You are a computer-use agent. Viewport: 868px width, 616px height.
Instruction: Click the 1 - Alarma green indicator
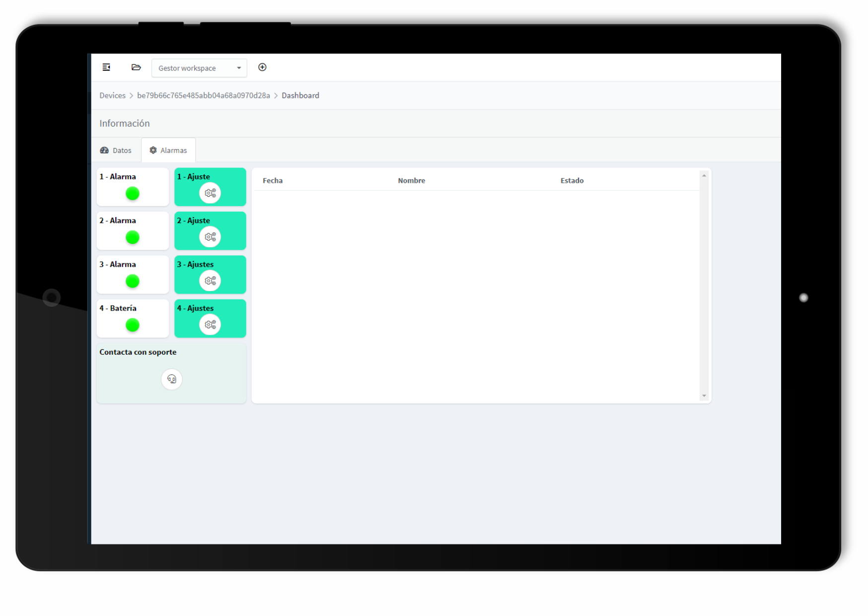(x=133, y=193)
